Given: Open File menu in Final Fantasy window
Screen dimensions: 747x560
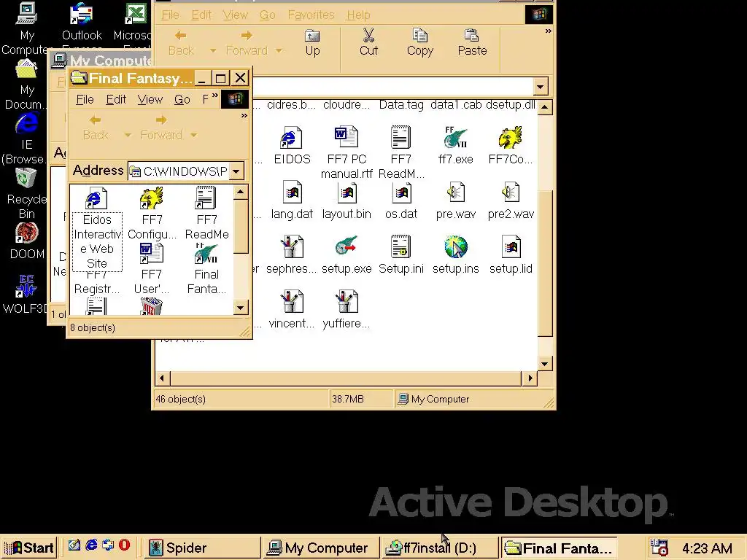Looking at the screenshot, I should 85,99.
